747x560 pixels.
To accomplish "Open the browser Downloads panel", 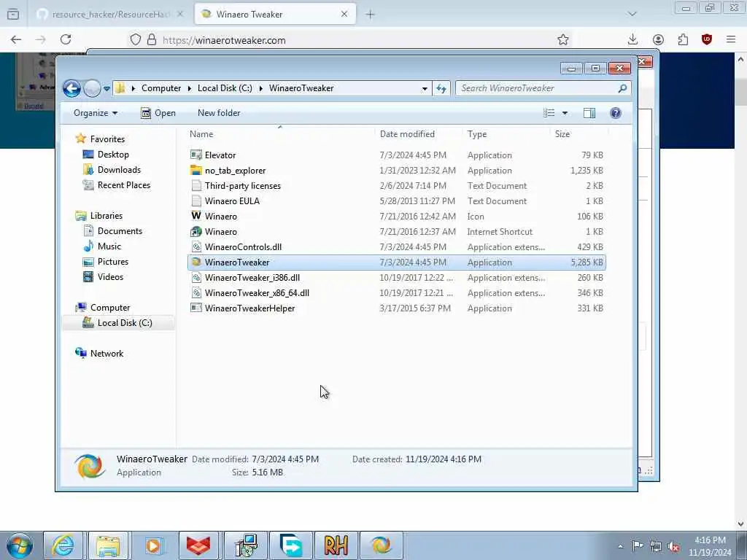I will click(x=632, y=39).
